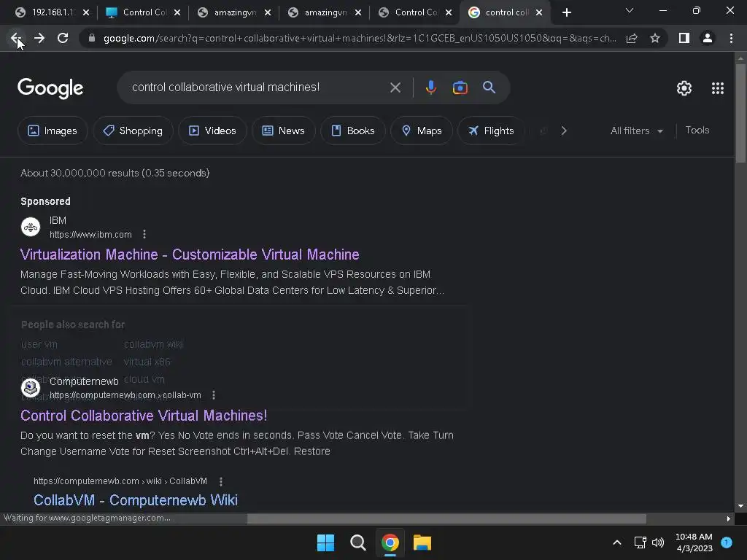Open the clock and date flyout
Image resolution: width=747 pixels, height=560 pixels.
click(x=694, y=542)
